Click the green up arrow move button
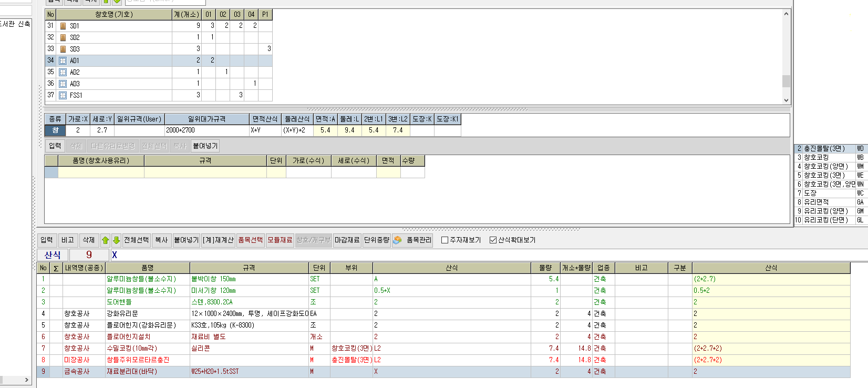Viewport: 868px width, 388px height. click(105, 240)
